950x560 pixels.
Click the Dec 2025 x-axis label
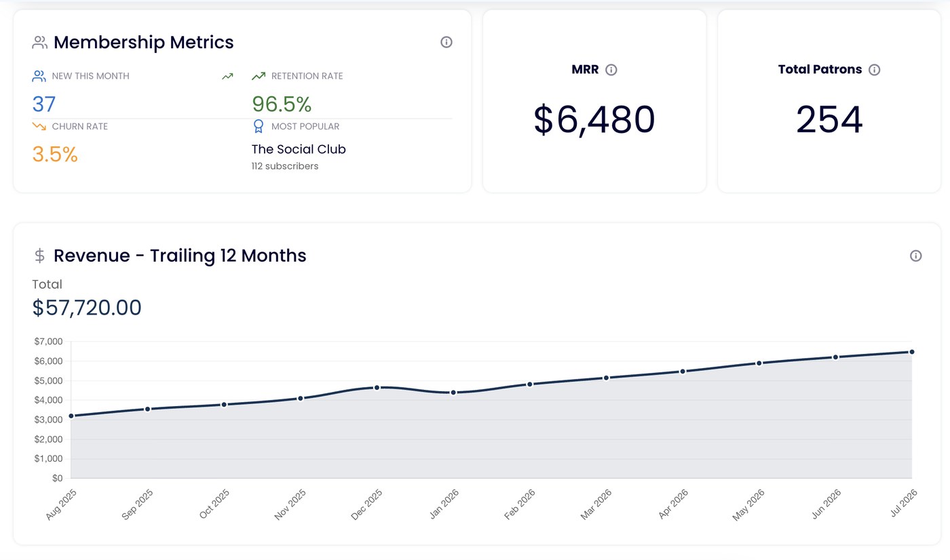367,504
